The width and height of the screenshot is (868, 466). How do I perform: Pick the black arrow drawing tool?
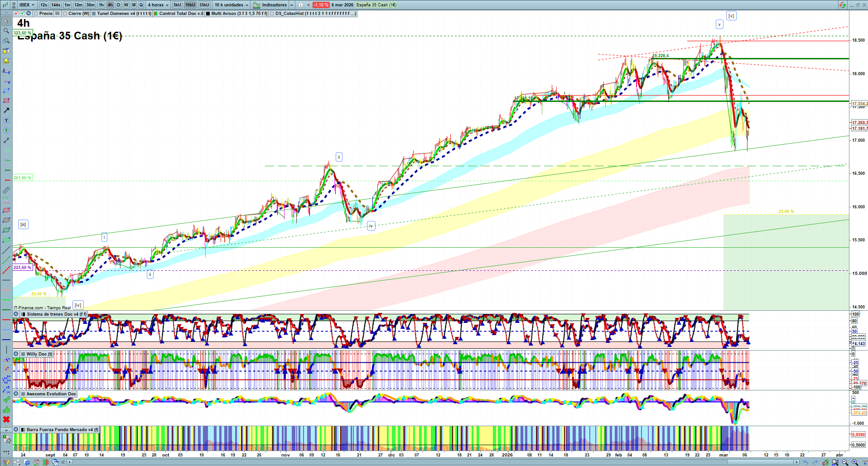pos(6,110)
